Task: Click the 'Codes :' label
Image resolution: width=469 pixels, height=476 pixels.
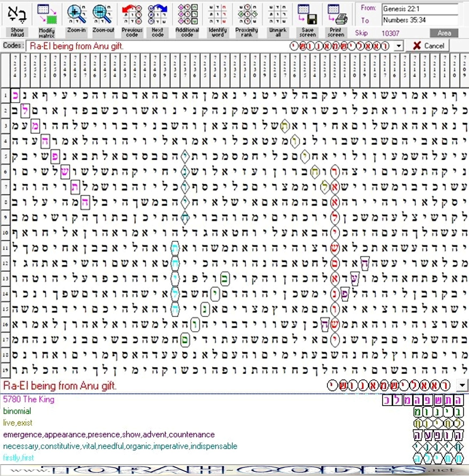Action: (13, 45)
